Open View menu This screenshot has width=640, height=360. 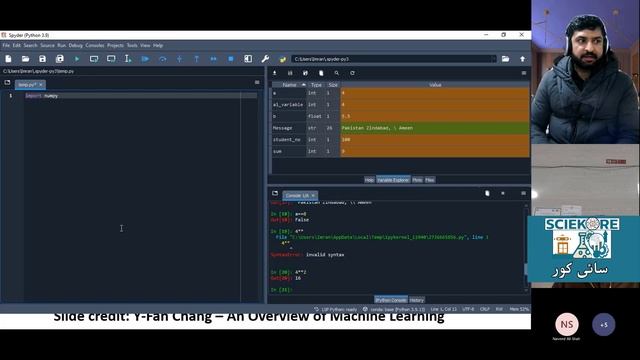pos(145,46)
